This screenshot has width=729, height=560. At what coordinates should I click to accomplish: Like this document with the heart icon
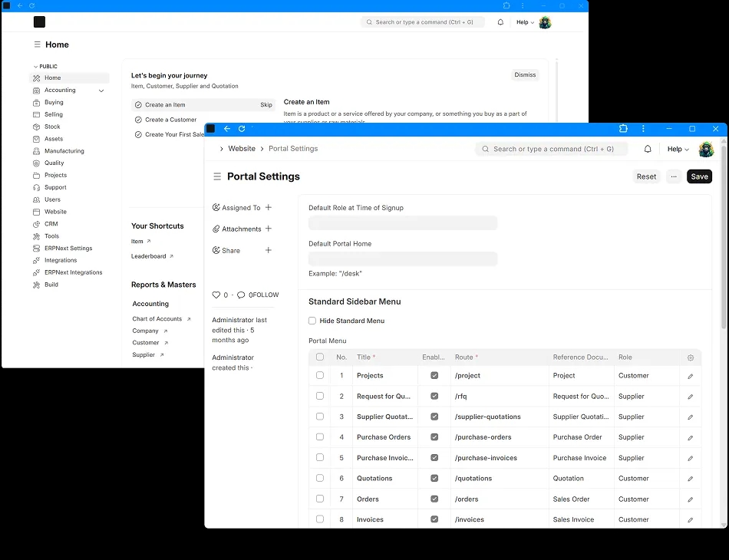point(216,295)
